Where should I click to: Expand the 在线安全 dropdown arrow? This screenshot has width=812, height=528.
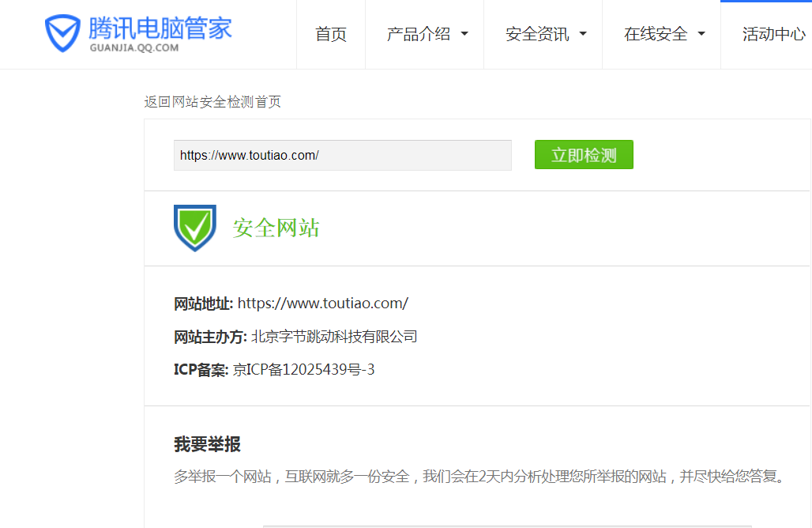pos(701,34)
